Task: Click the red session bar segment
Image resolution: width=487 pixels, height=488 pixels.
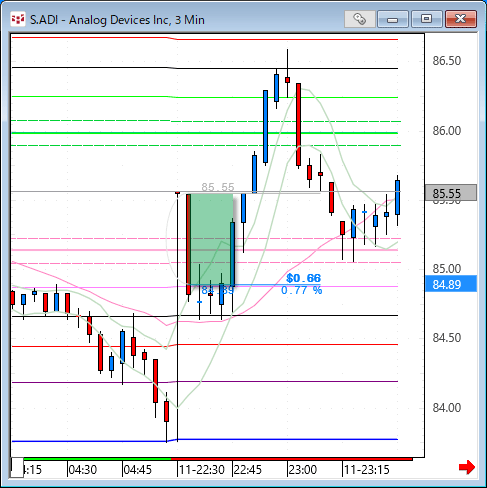Action: [x=292, y=459]
